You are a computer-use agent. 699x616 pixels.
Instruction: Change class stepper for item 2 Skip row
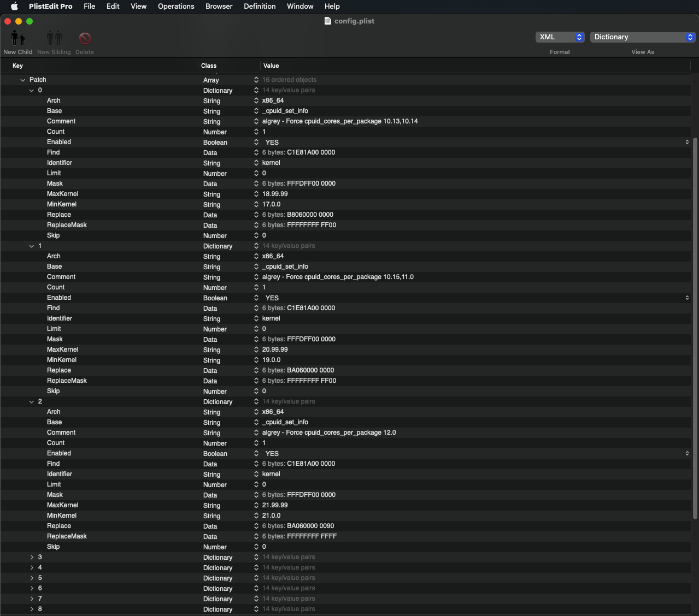click(x=256, y=547)
